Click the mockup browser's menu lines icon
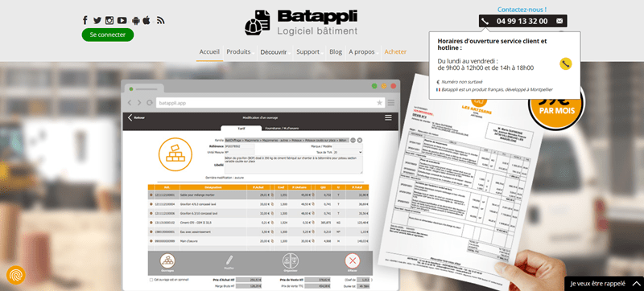The image size is (644, 291). coord(391,102)
